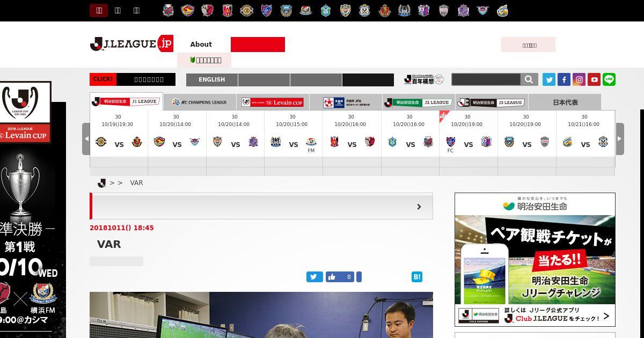The width and height of the screenshot is (644, 338).
Task: Open the grey banner with right chevron
Action: (261, 206)
